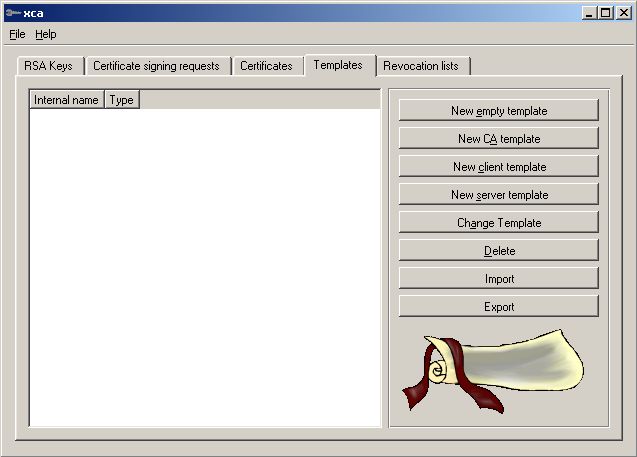Click the Type column header
The image size is (637, 457).
(x=121, y=100)
